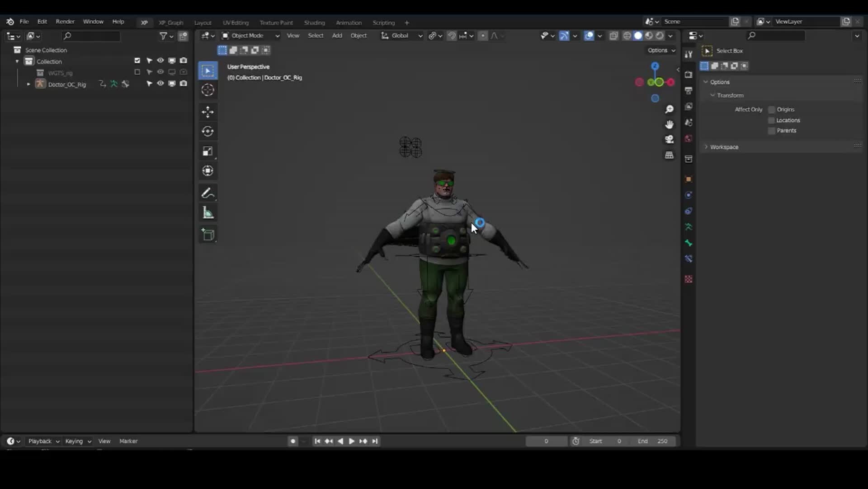Open the Object Mode dropdown

[250, 35]
